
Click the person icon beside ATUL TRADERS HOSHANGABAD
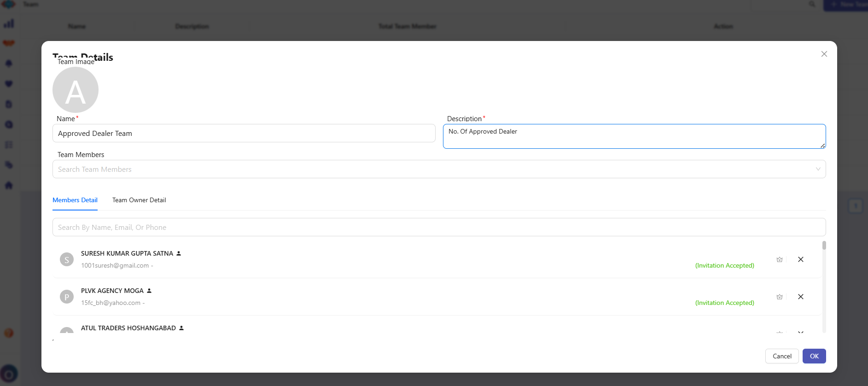pyautogui.click(x=181, y=328)
